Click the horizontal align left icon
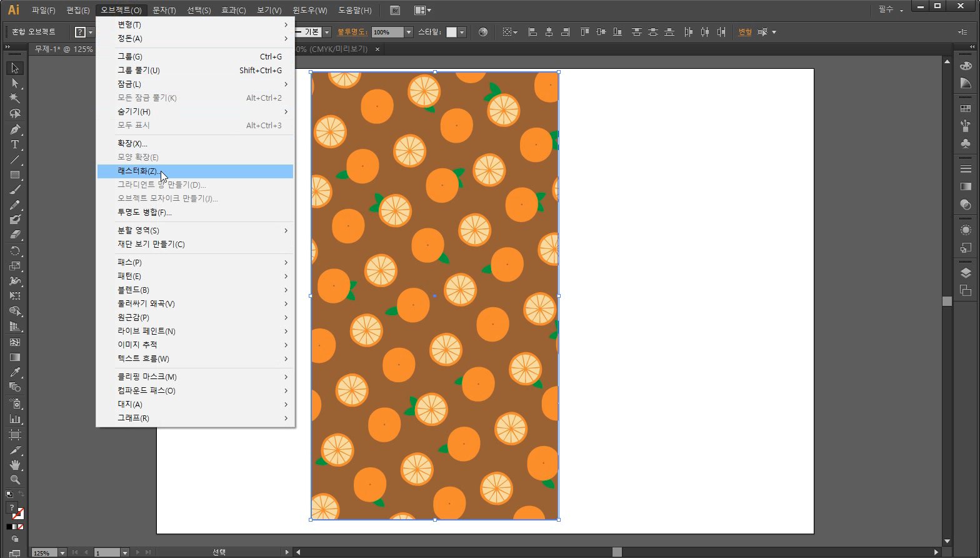980x558 pixels. click(x=532, y=32)
